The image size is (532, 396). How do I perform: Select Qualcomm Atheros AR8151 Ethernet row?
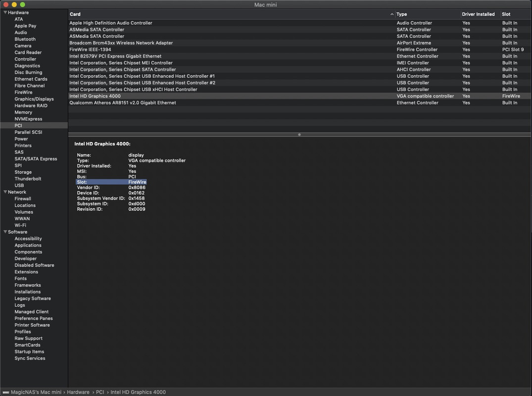299,103
